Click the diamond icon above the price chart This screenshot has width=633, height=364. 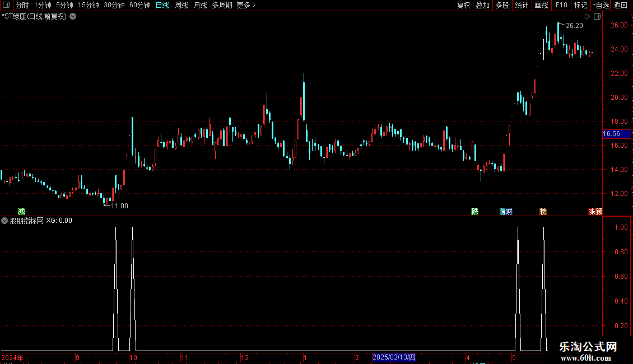[x=587, y=17]
